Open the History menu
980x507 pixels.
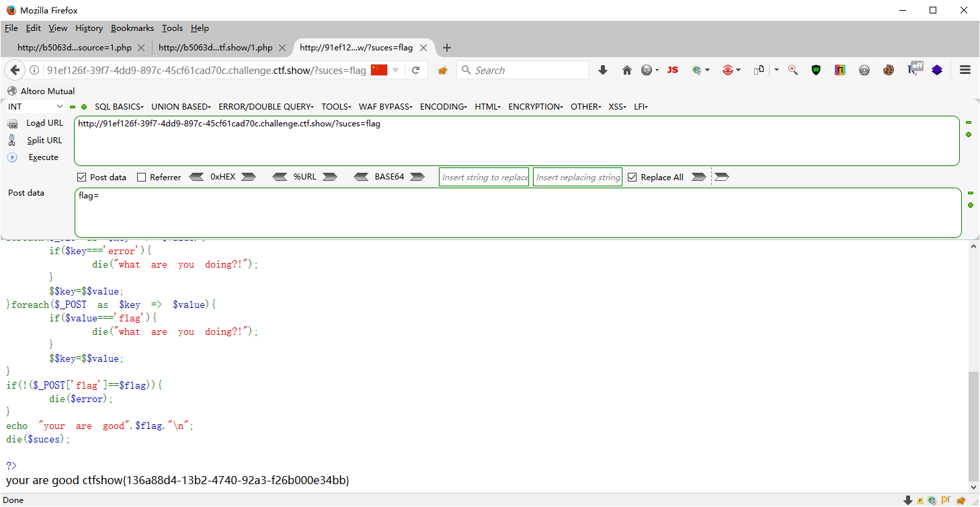89,28
